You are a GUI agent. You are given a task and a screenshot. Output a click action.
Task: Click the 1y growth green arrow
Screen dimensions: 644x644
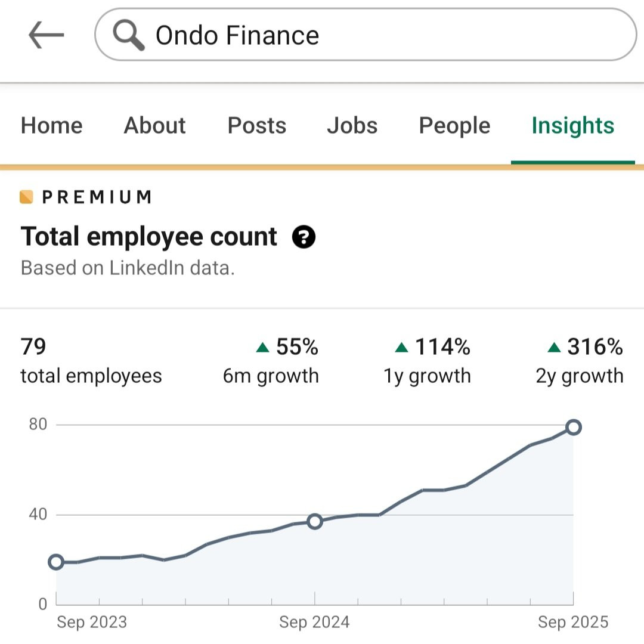pos(402,347)
